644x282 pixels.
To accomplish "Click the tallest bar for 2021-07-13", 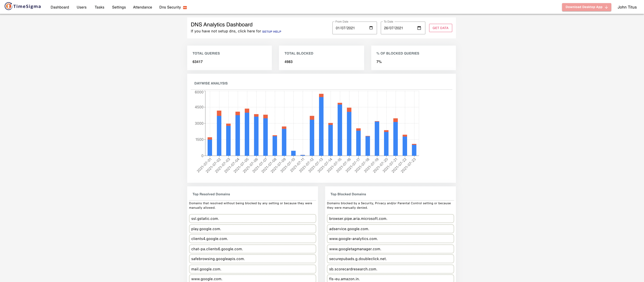I will [x=321, y=125].
